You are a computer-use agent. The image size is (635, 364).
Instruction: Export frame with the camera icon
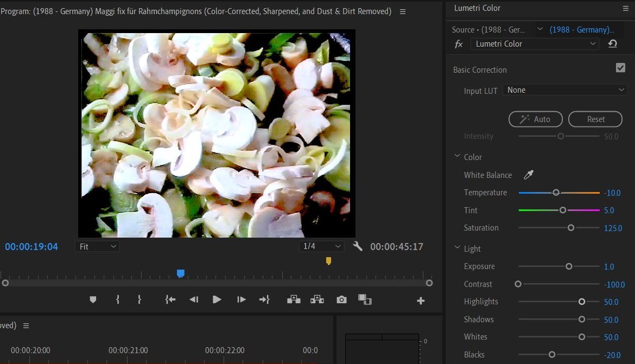coord(341,299)
